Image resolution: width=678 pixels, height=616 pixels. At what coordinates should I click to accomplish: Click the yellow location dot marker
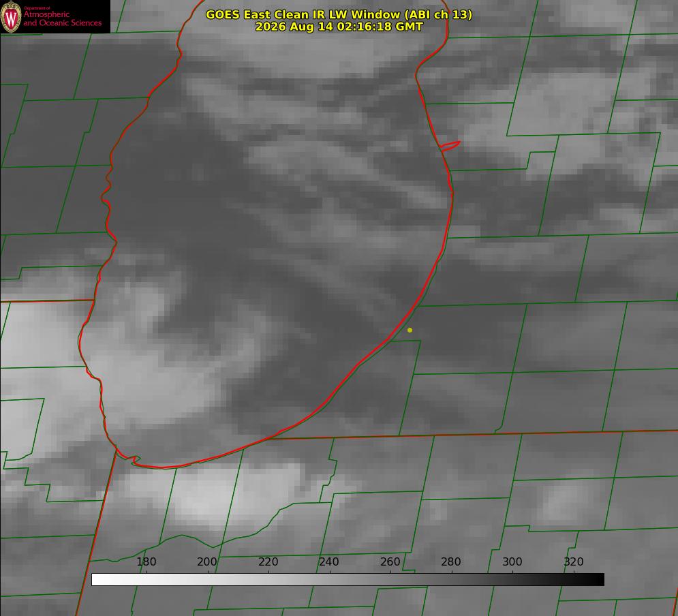[x=410, y=330]
